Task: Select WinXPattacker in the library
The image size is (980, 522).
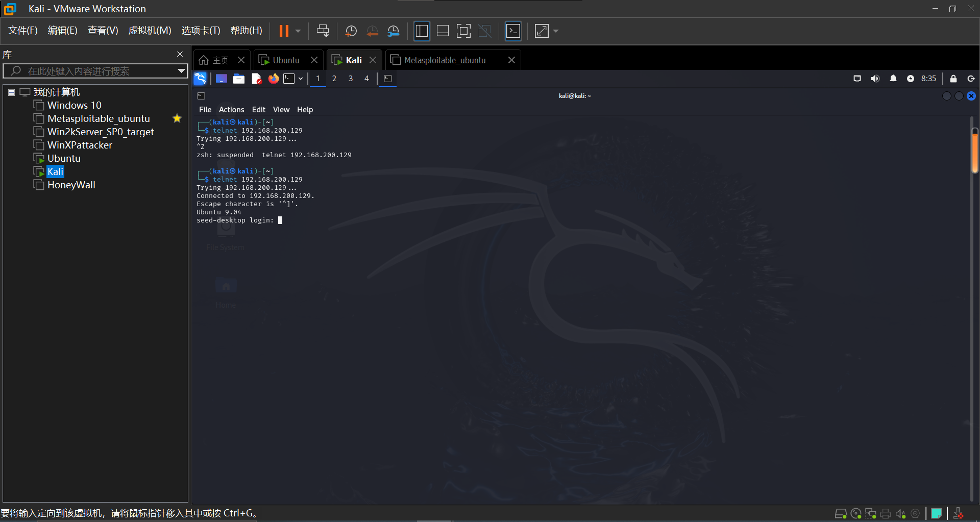Action: pyautogui.click(x=80, y=145)
